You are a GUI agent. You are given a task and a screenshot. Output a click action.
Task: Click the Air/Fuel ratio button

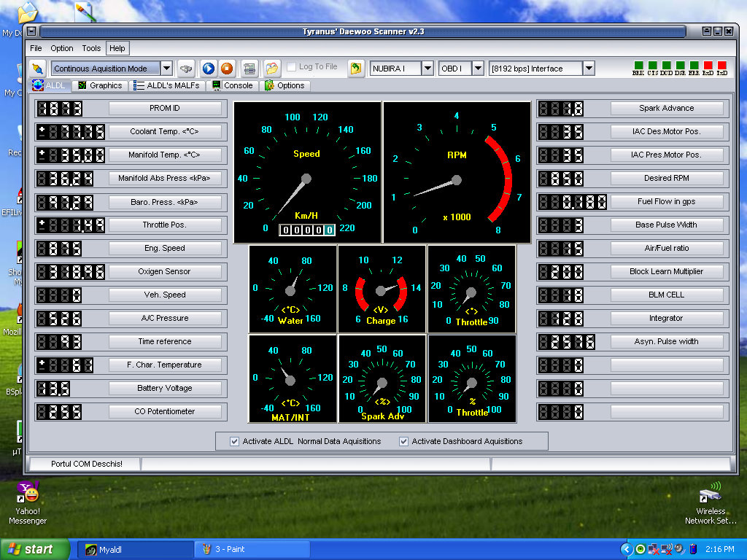point(667,248)
